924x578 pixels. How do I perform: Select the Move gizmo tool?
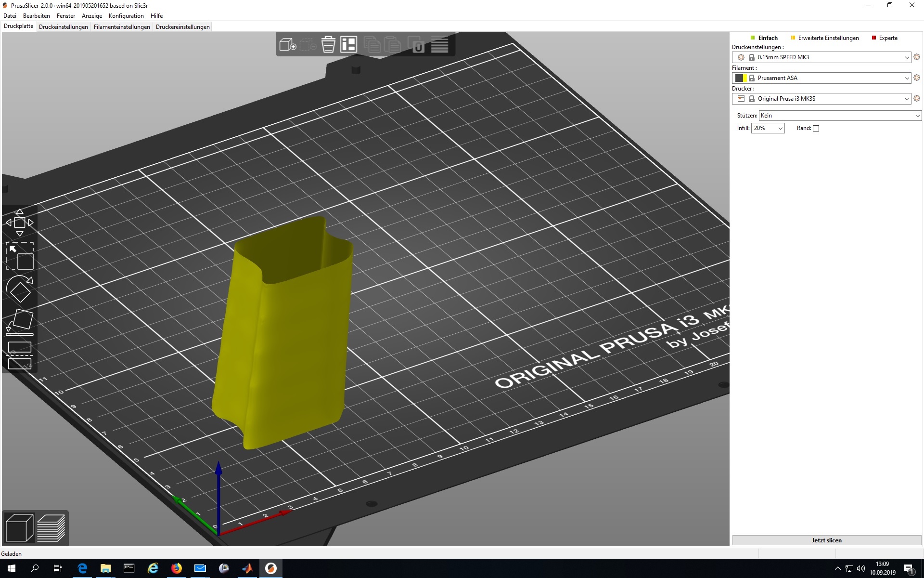click(20, 223)
